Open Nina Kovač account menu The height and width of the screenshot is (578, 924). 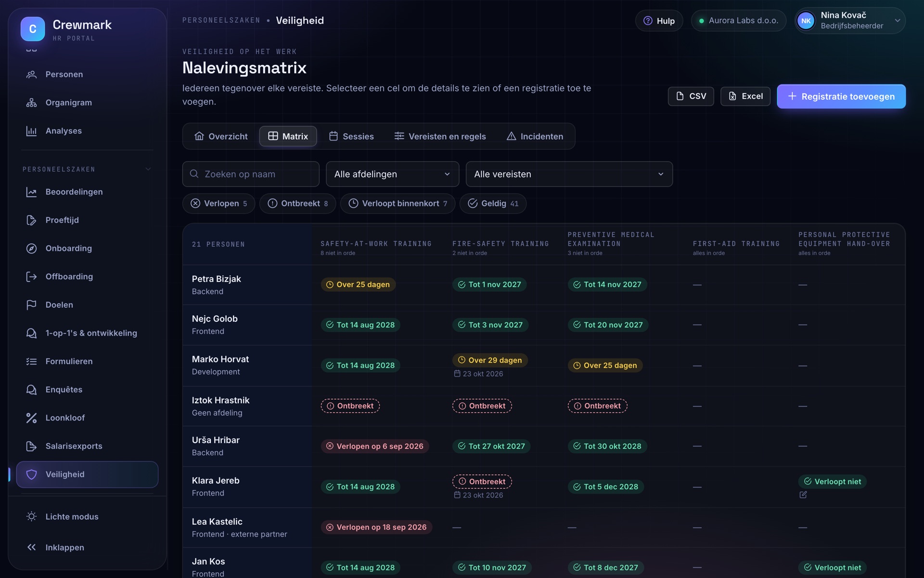coord(849,21)
